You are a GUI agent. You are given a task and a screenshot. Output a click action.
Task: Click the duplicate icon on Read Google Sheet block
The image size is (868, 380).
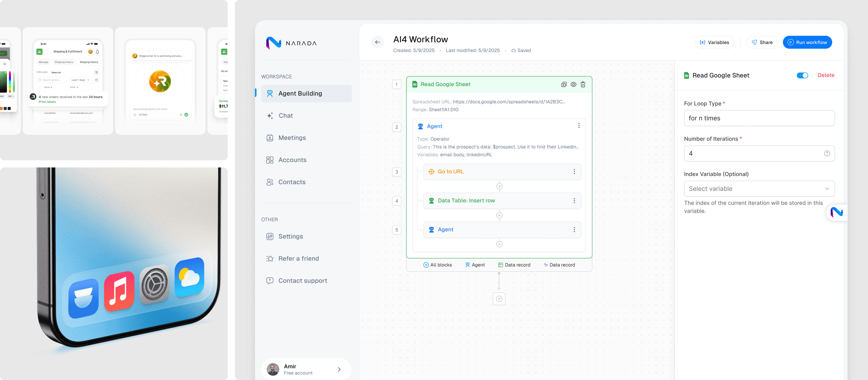pos(564,85)
